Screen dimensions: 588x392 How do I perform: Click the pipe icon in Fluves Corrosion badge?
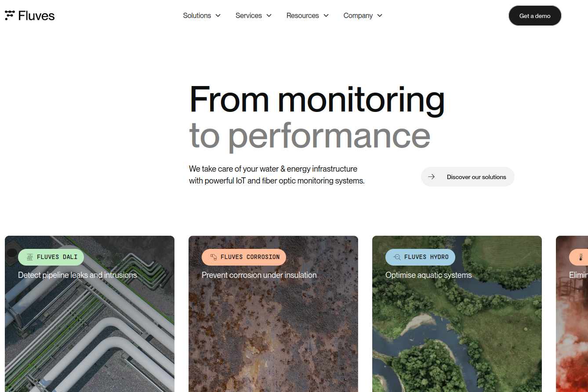[213, 257]
